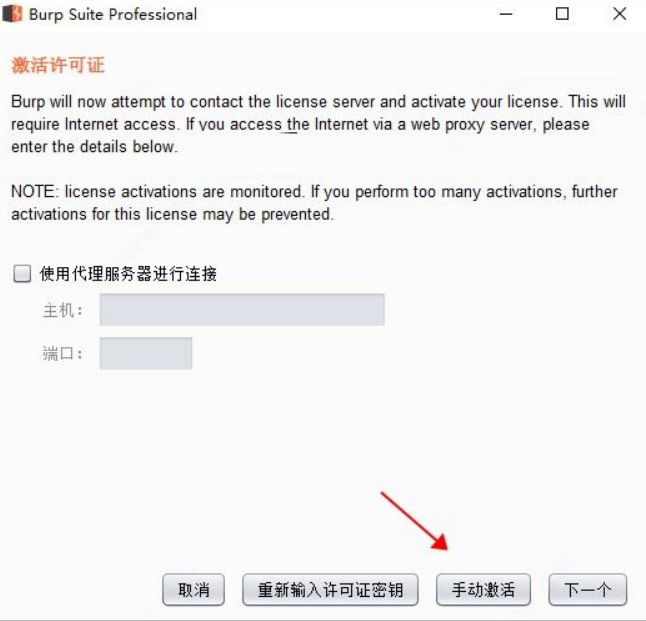Click the 主机 field label
The image size is (646, 621).
click(x=63, y=310)
